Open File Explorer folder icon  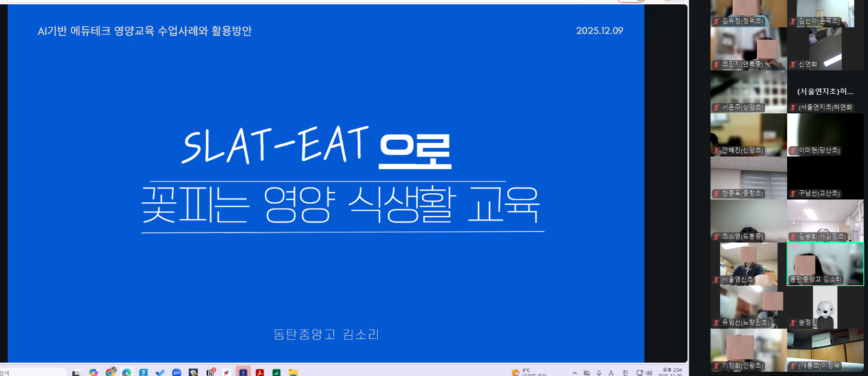(293, 372)
